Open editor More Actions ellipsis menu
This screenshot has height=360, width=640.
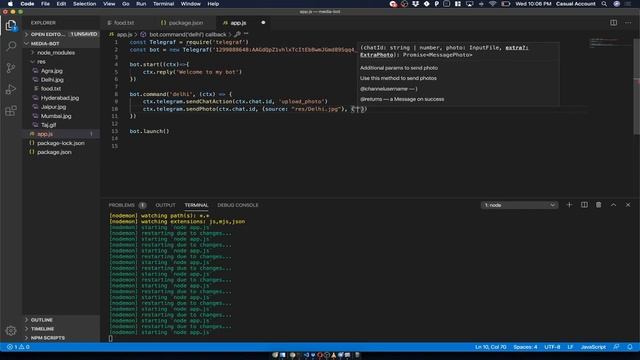(x=628, y=23)
